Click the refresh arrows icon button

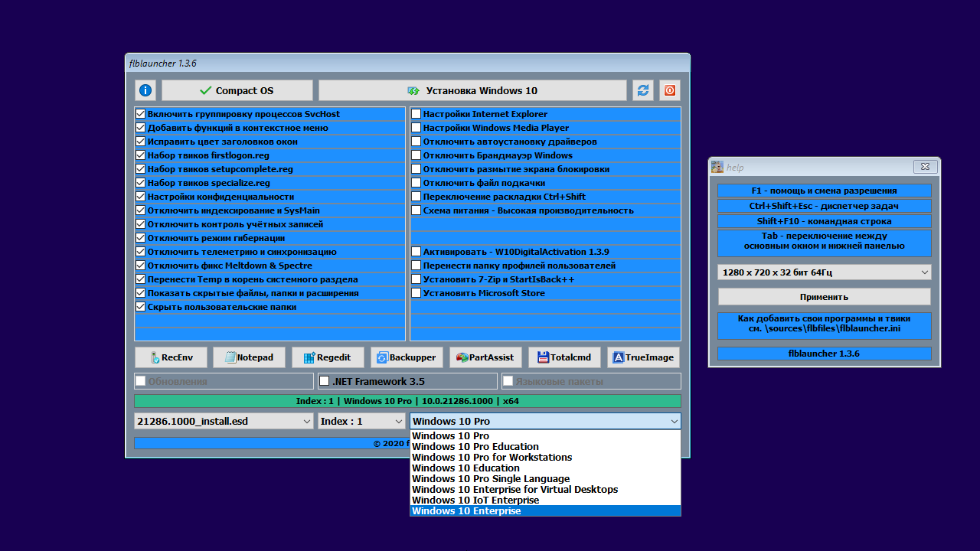tap(643, 90)
